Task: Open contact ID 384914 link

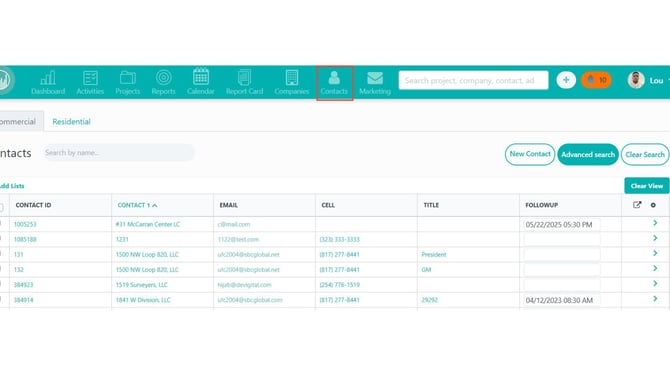Action: (23, 300)
